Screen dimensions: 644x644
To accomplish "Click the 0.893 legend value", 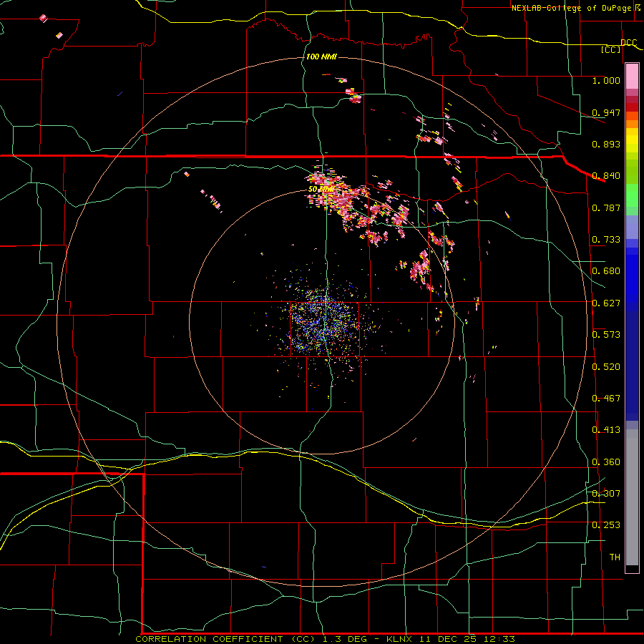I will (x=606, y=144).
